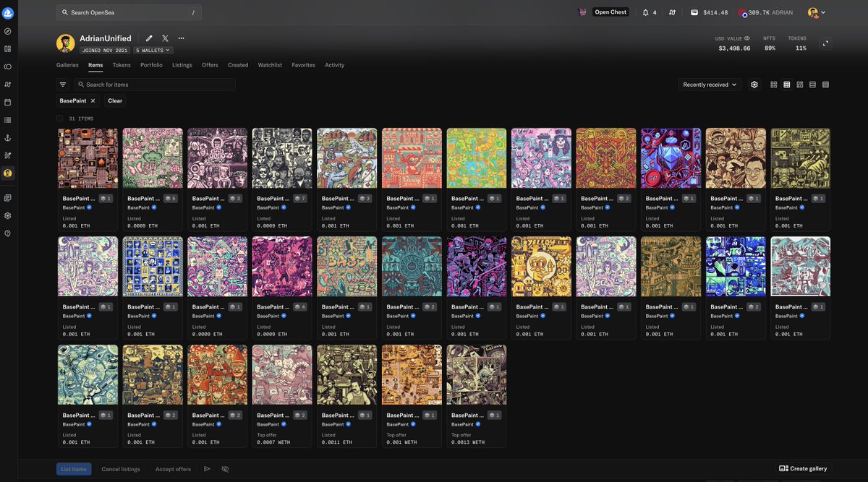868x482 pixels.
Task: Open the filter icon beside item search
Action: coord(63,85)
